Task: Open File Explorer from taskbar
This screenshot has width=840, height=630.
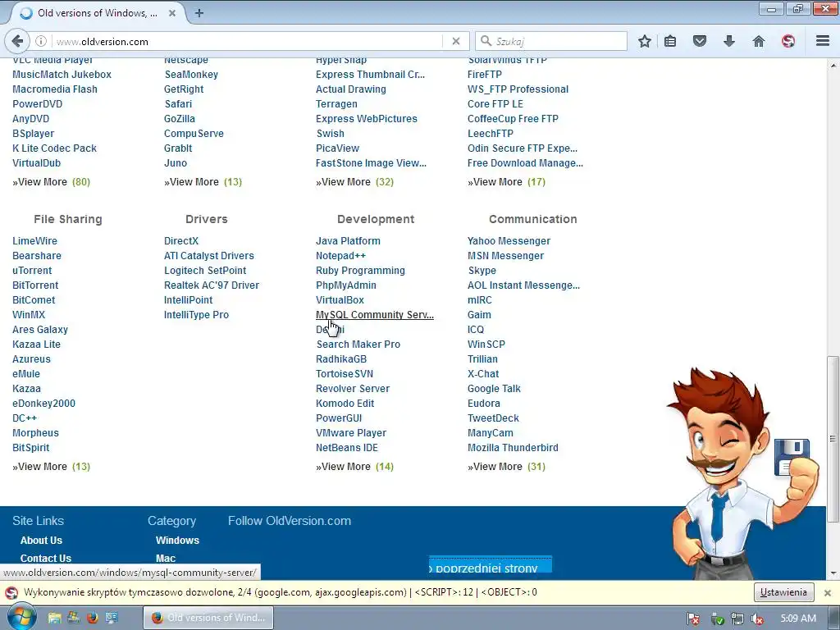Action: click(54, 619)
